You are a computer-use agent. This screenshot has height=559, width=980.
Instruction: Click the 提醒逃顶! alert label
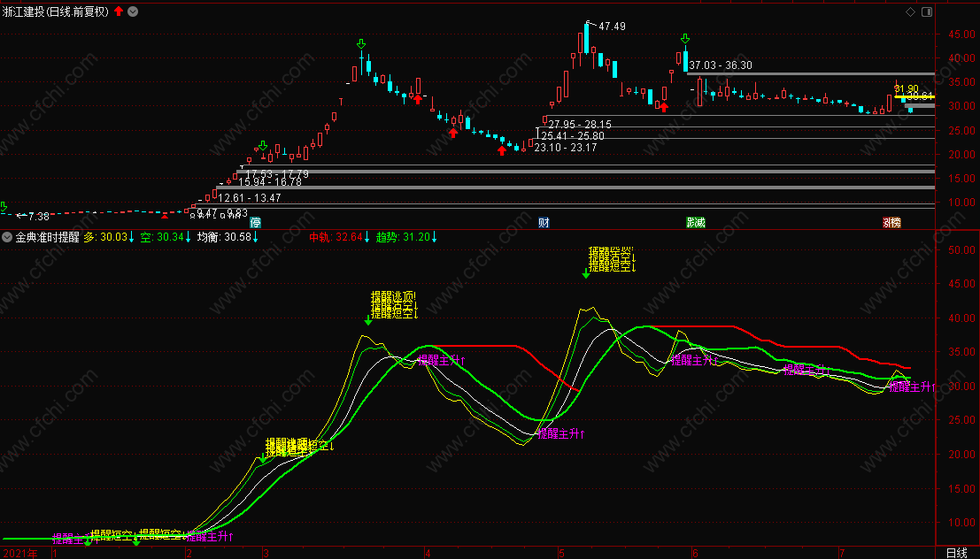click(x=393, y=296)
